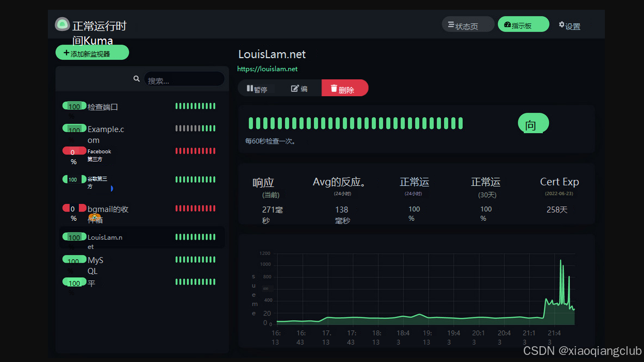The image size is (644, 362).
Task: Select the 检查端口 monitor
Action: click(142, 107)
